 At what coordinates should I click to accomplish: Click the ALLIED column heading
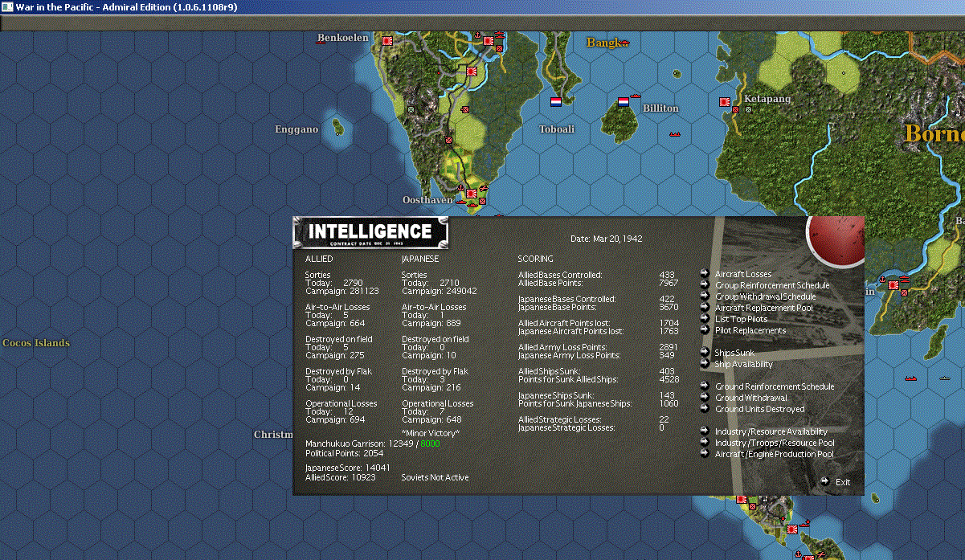(x=319, y=259)
